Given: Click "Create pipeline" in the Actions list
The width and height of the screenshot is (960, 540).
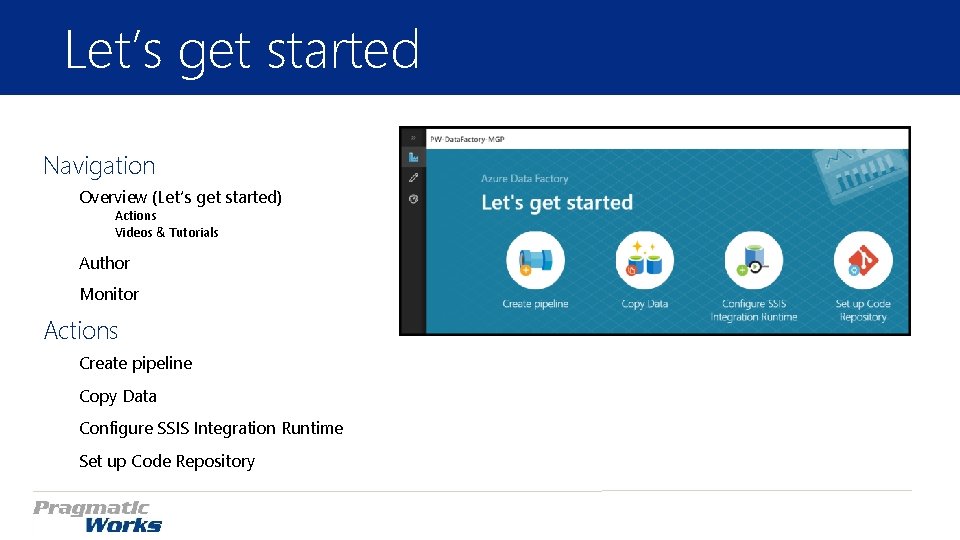Looking at the screenshot, I should 136,364.
